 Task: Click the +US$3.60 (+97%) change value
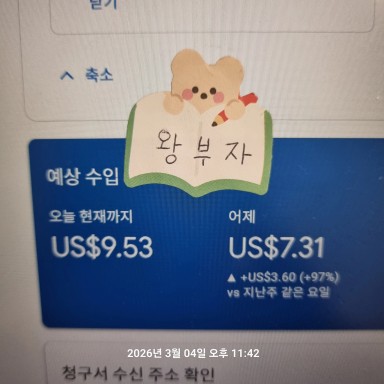click(289, 277)
